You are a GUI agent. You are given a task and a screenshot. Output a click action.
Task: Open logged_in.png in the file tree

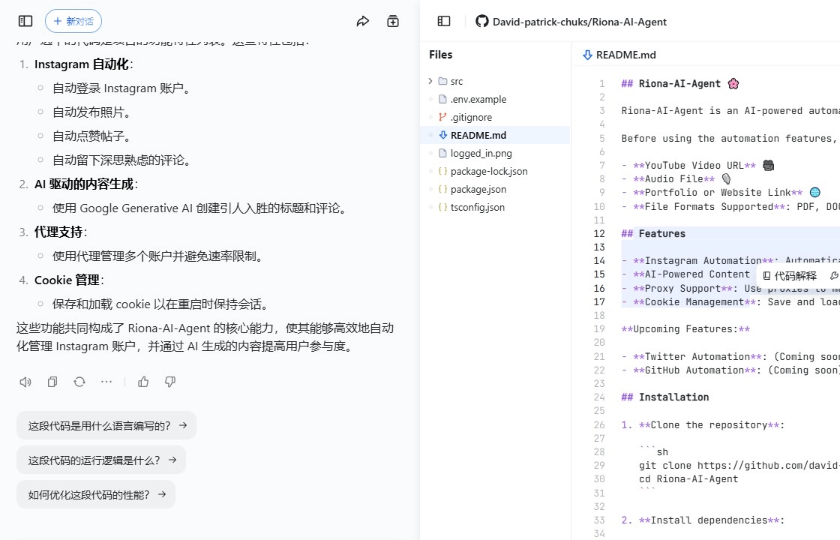[480, 153]
